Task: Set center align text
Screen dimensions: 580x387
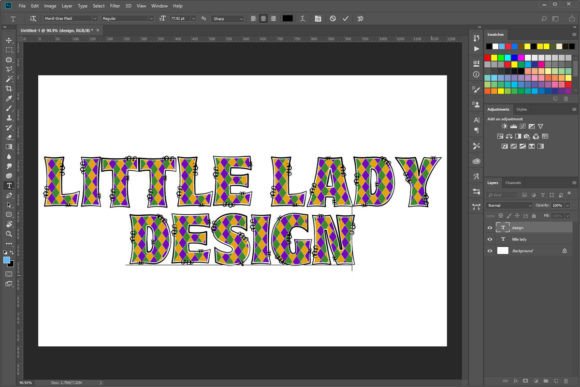Action: coord(263,18)
